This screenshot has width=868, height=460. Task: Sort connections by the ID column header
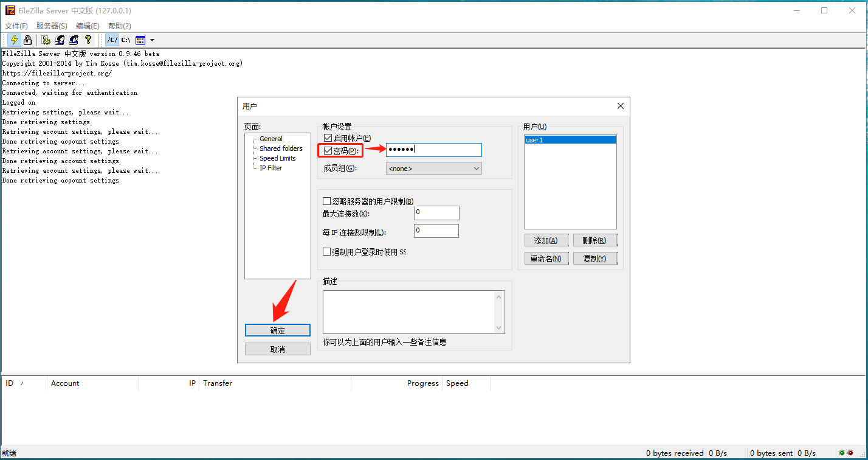tap(24, 383)
